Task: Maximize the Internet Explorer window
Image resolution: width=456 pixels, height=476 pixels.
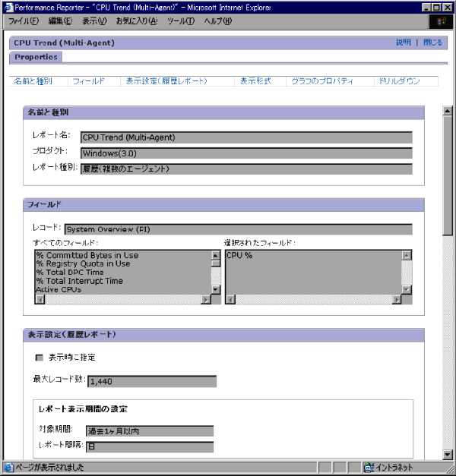Action: [436, 8]
